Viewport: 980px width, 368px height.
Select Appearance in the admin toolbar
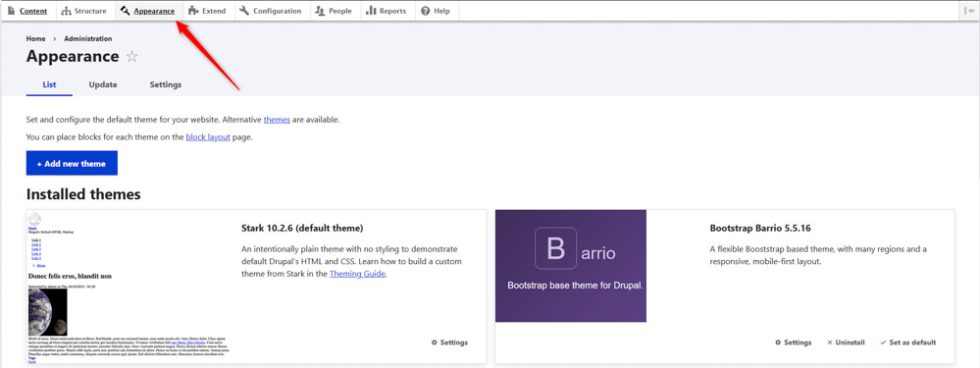[x=148, y=11]
